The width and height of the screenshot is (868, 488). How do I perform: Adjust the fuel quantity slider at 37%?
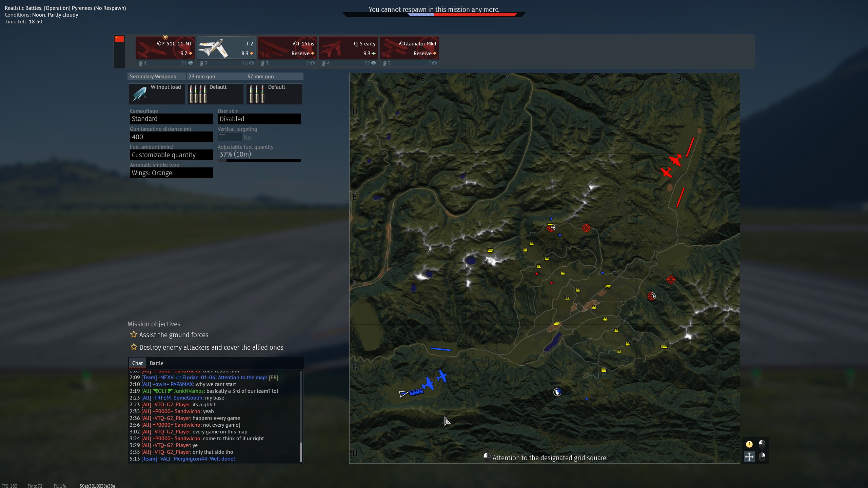(x=259, y=161)
